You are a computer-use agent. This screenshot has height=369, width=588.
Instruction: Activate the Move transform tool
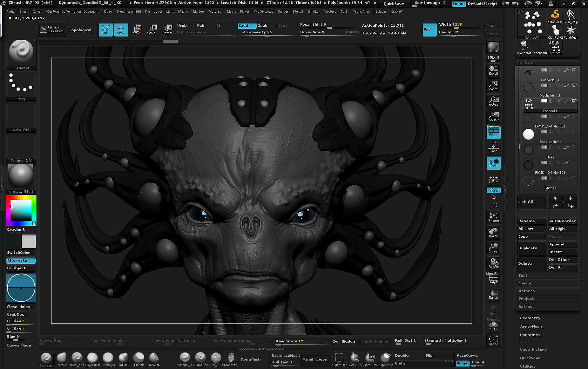tap(136, 29)
